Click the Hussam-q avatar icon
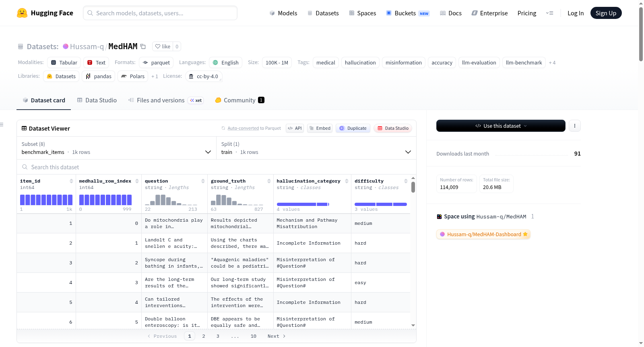The image size is (644, 347). [66, 46]
